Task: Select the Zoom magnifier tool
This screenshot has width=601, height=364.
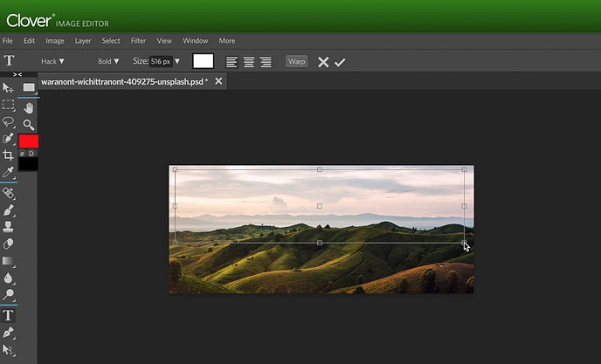Action: (29, 125)
